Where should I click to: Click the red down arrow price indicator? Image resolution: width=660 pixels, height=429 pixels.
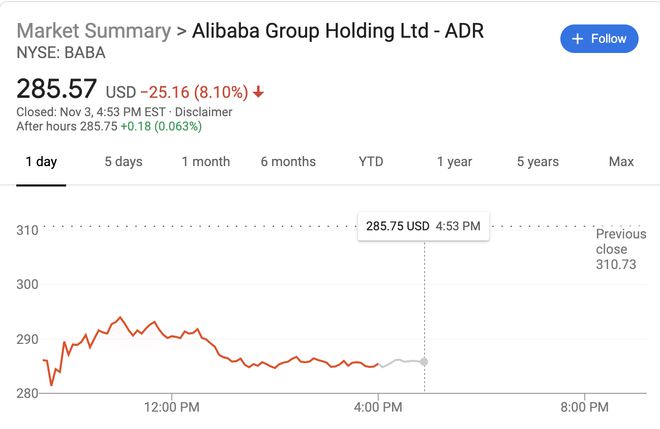tap(259, 92)
